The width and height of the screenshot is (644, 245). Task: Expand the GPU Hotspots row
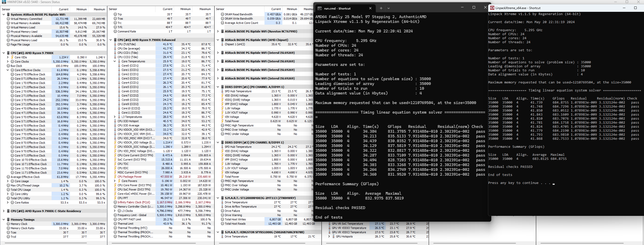click(329, 236)
